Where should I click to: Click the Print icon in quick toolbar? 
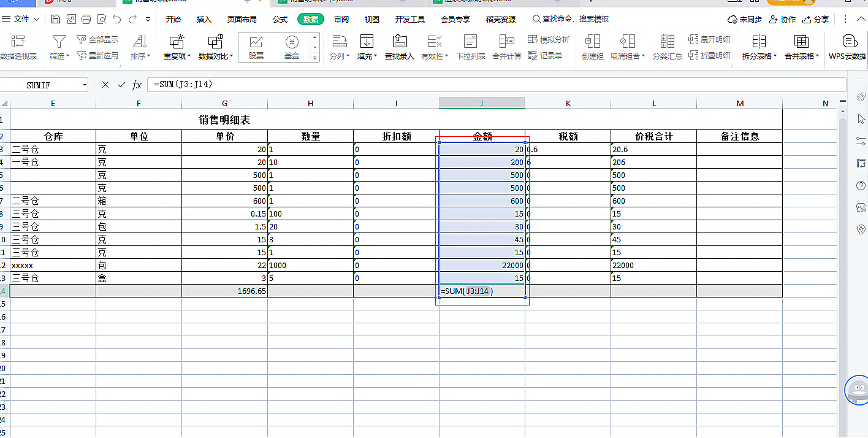point(86,20)
